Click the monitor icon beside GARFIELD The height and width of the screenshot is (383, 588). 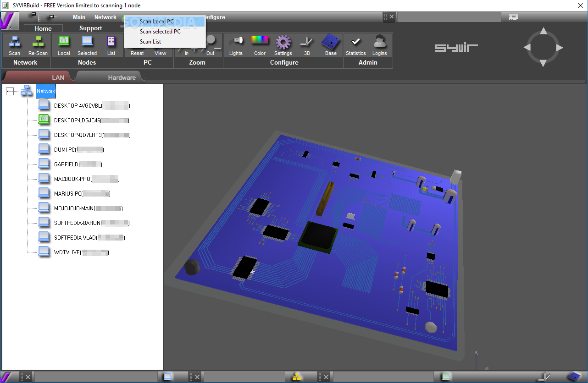tap(44, 164)
